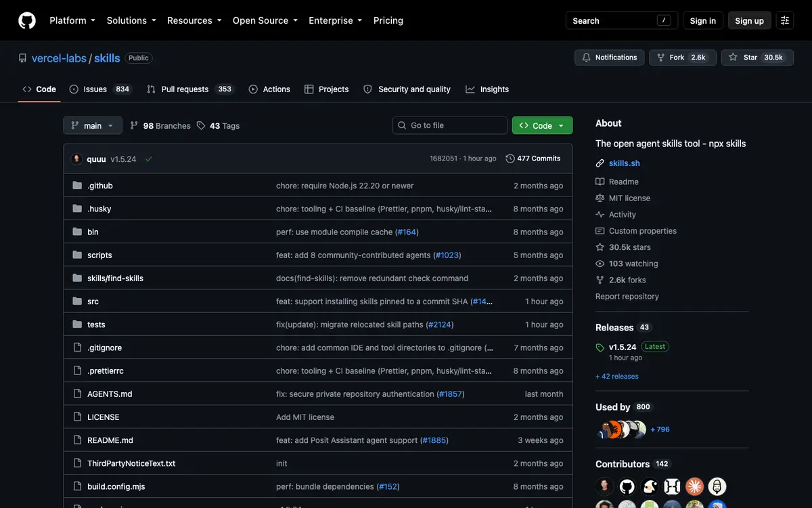
Task: Open ThirdPartyNoticeText.txt file
Action: [x=131, y=463]
